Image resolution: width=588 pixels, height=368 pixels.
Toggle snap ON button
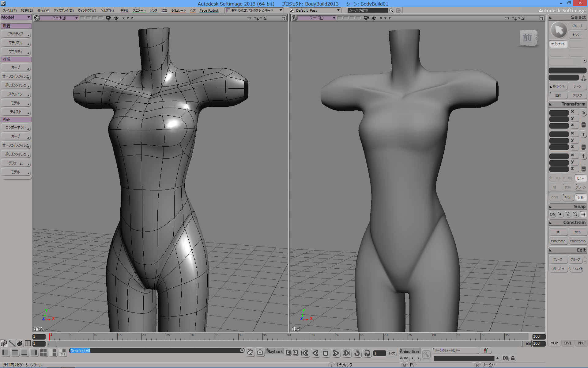(552, 214)
